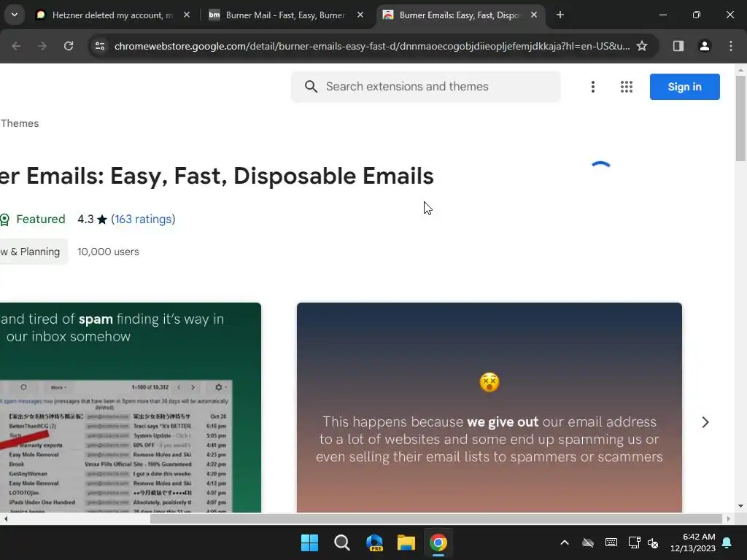
Task: Open the Chrome three-dot menu
Action: (731, 46)
